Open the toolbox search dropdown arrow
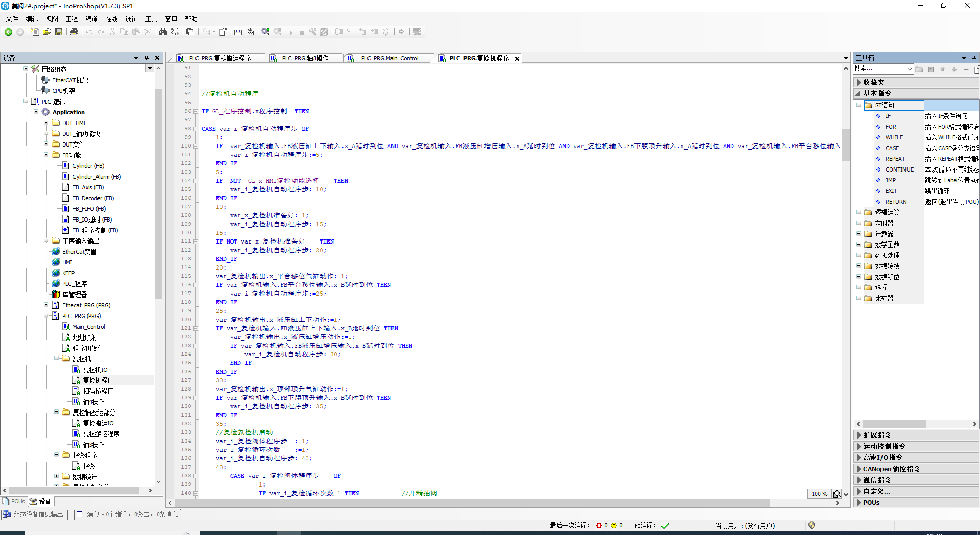 [x=909, y=69]
